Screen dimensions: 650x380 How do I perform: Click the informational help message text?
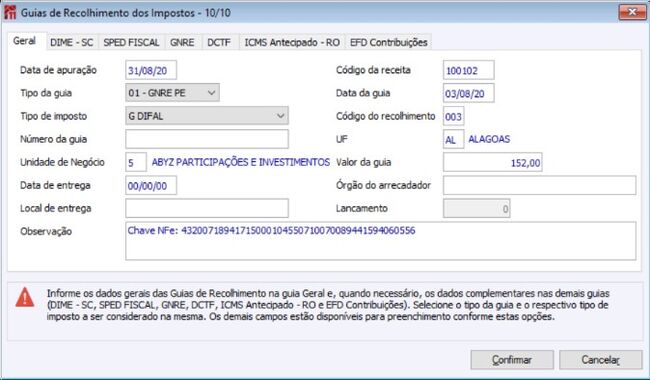(x=328, y=305)
